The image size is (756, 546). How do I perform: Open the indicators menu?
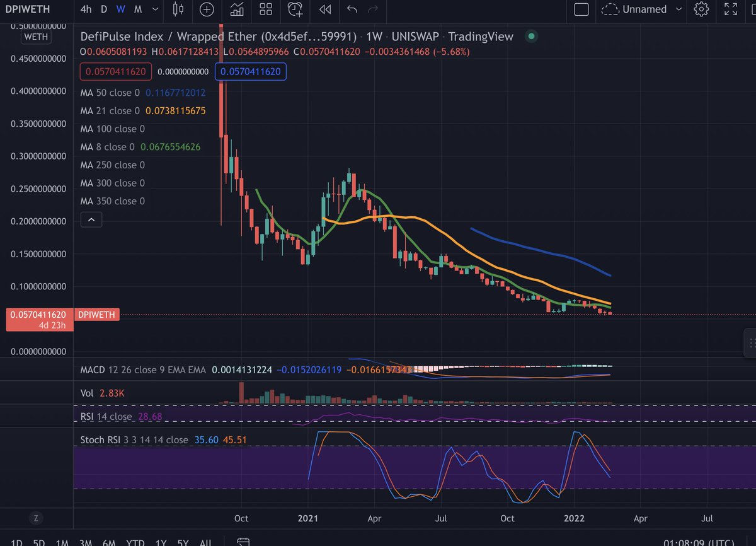click(237, 9)
